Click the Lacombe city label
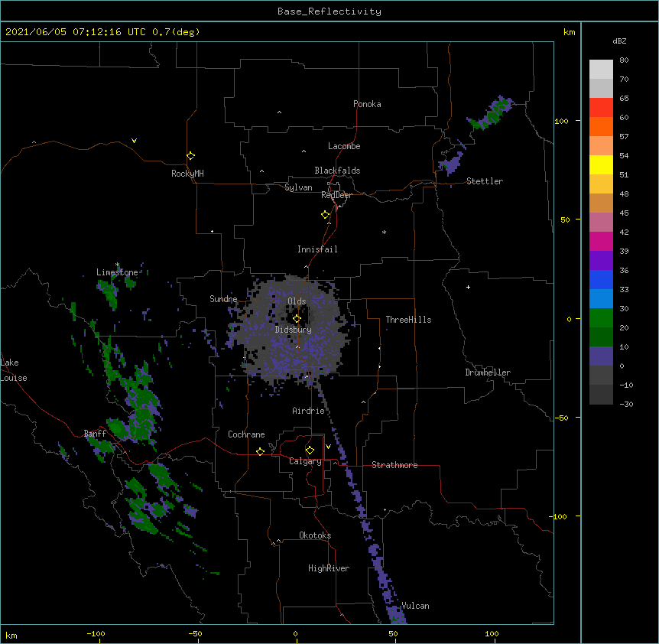Viewport: 659px width, 644px height. (x=344, y=146)
